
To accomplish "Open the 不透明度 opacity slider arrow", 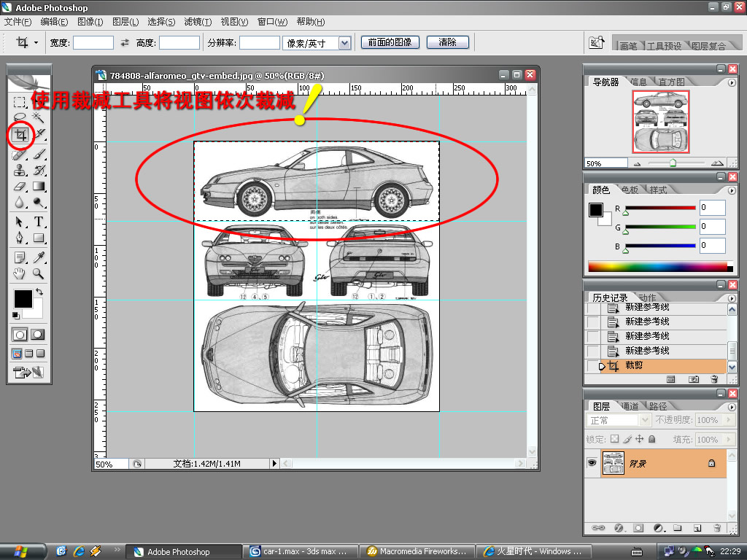I will 728,420.
